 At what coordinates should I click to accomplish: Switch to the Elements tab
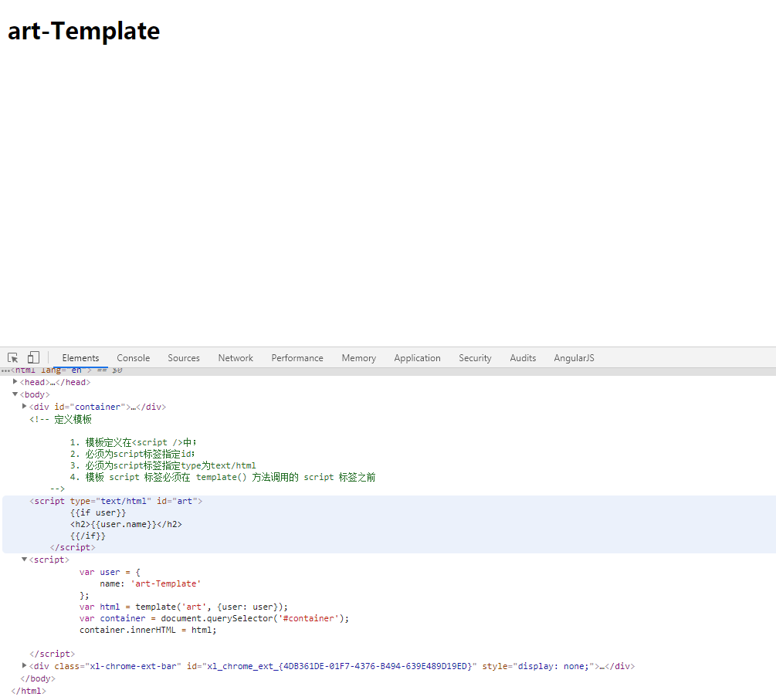(x=80, y=358)
